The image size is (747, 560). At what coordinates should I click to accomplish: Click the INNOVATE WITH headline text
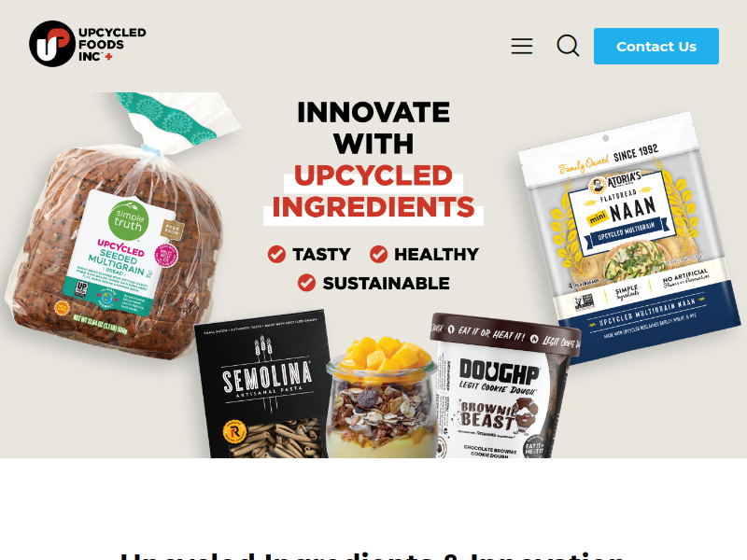coord(373,128)
